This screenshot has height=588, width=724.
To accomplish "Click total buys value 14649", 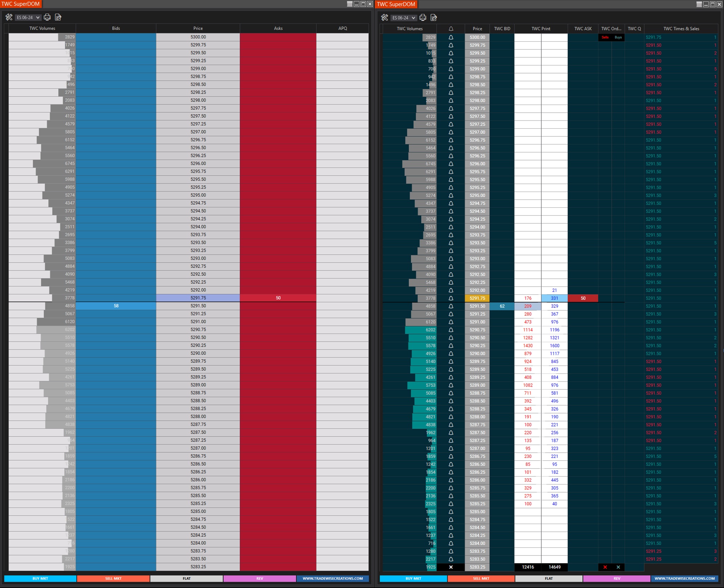I will coord(554,567).
